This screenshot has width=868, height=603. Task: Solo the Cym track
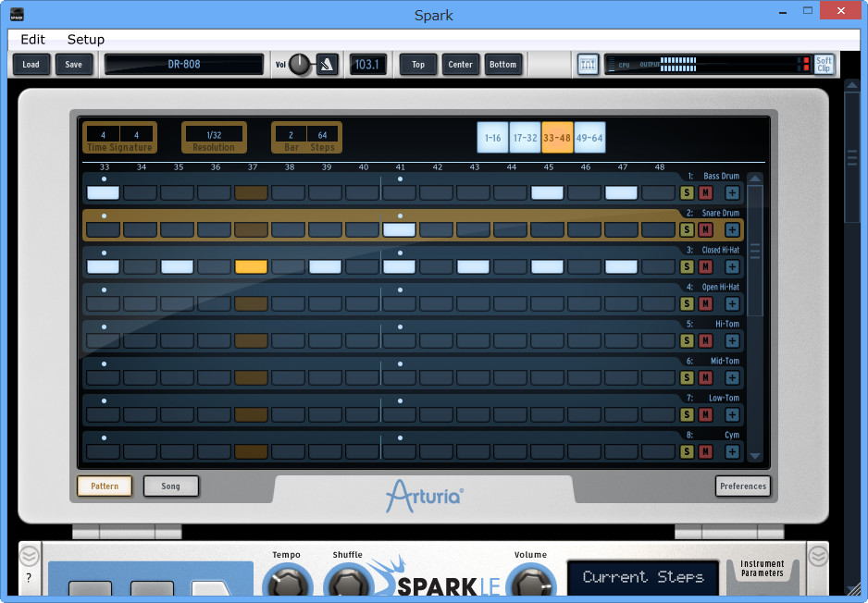pyautogui.click(x=687, y=452)
